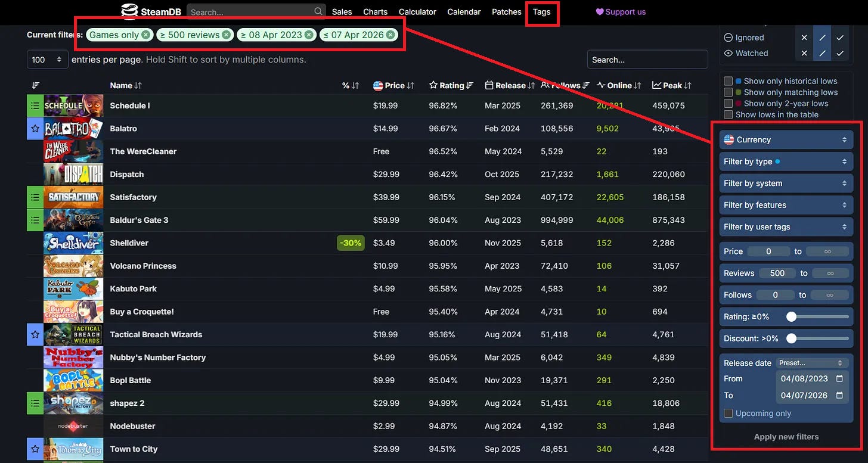Enable Show only matching lows checkbox
The width and height of the screenshot is (868, 463).
click(x=728, y=92)
